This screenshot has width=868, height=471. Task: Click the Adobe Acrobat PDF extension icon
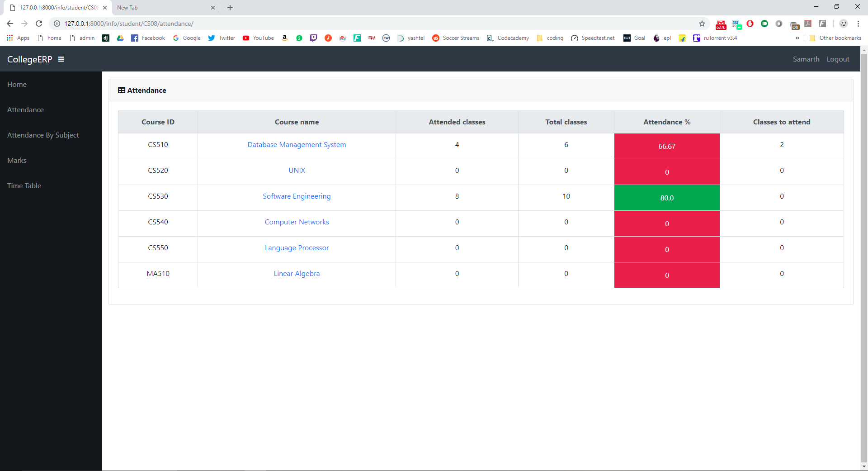(808, 24)
